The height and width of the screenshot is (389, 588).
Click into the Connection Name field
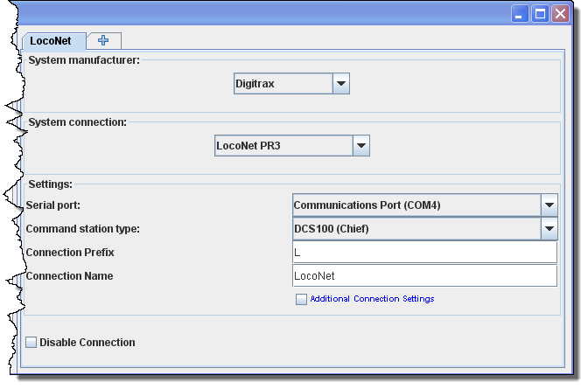pos(424,276)
